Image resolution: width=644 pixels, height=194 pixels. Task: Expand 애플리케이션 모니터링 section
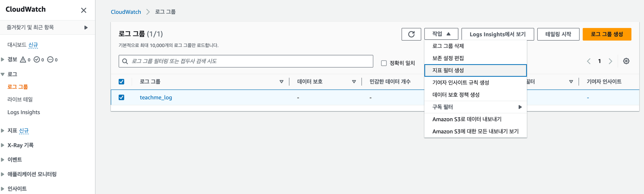[x=3, y=174]
